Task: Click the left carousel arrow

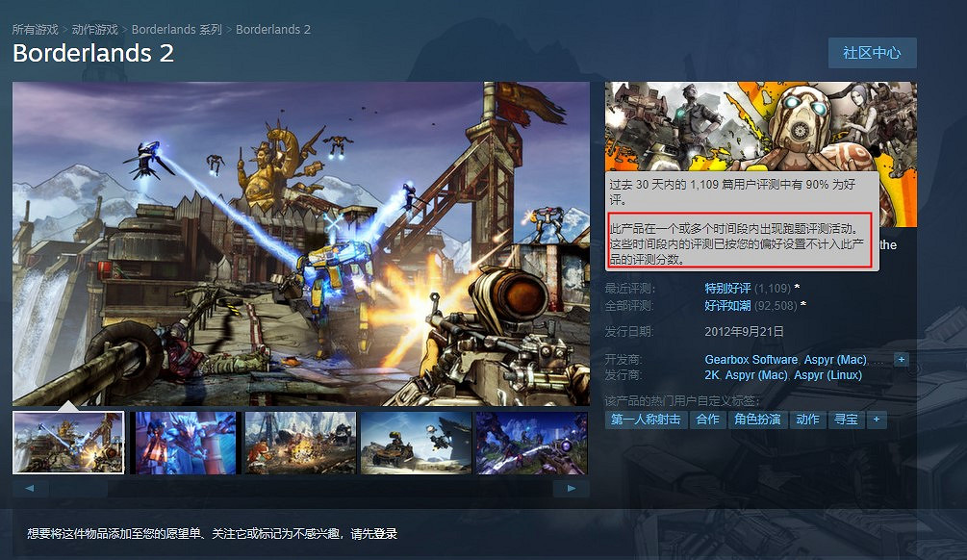Action: tap(30, 490)
